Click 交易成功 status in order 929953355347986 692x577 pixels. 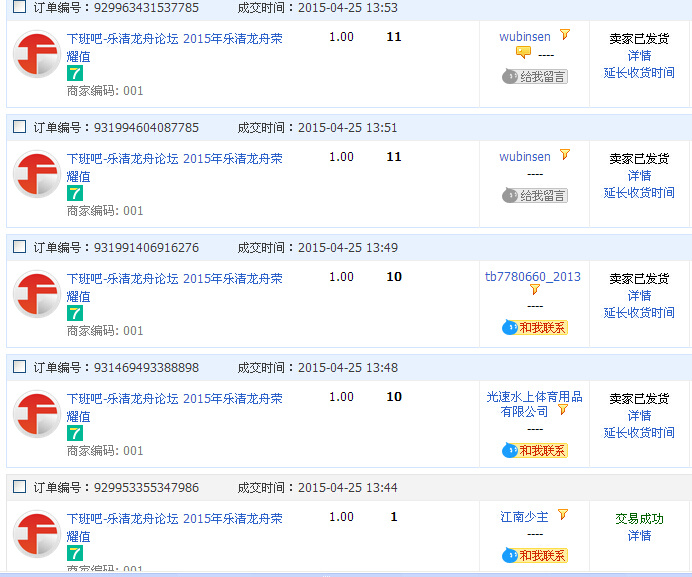coord(639,519)
